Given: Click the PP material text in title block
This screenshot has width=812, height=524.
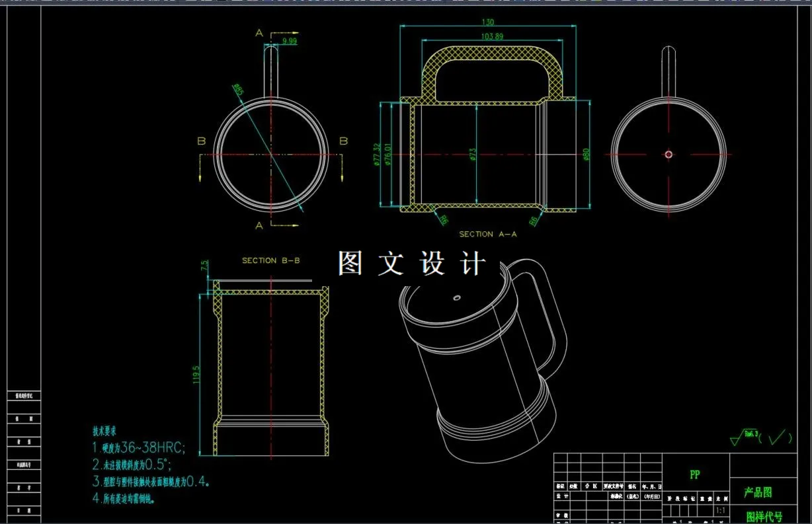Looking at the screenshot, I should click(695, 474).
